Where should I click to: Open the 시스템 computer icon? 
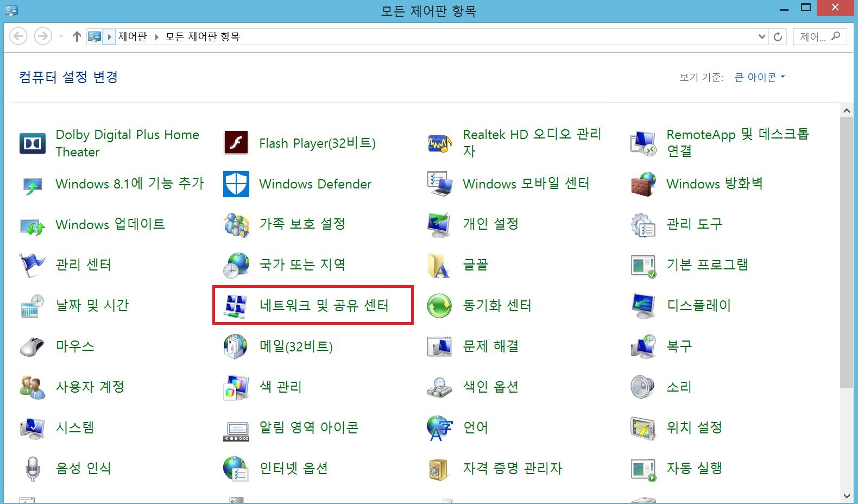[x=32, y=428]
